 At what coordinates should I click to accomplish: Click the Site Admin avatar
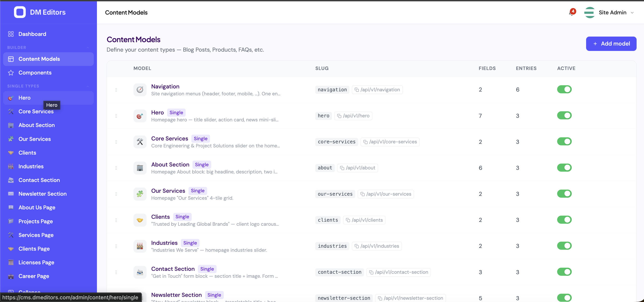(x=589, y=13)
